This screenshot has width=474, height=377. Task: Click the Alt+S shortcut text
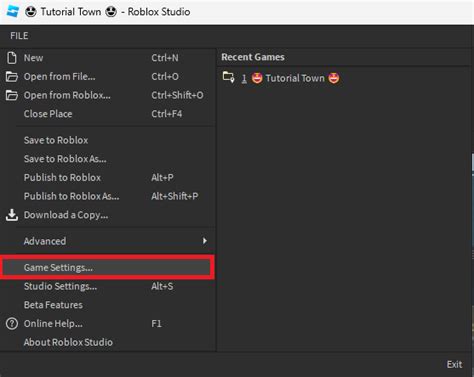[162, 286]
